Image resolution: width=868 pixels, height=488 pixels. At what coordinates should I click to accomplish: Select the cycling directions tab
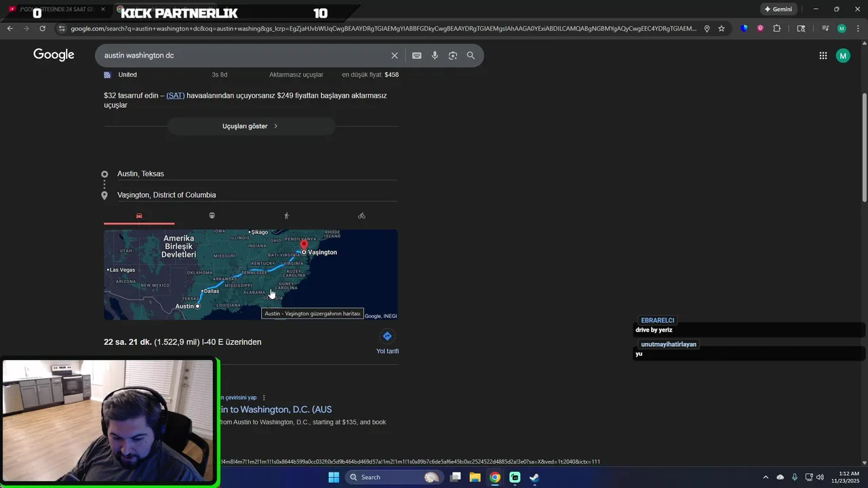[x=361, y=216]
